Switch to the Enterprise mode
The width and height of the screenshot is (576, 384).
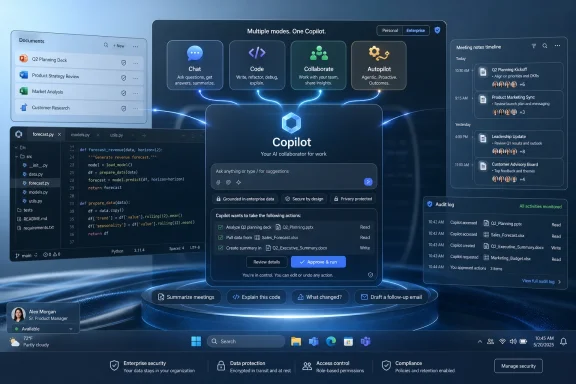415,30
